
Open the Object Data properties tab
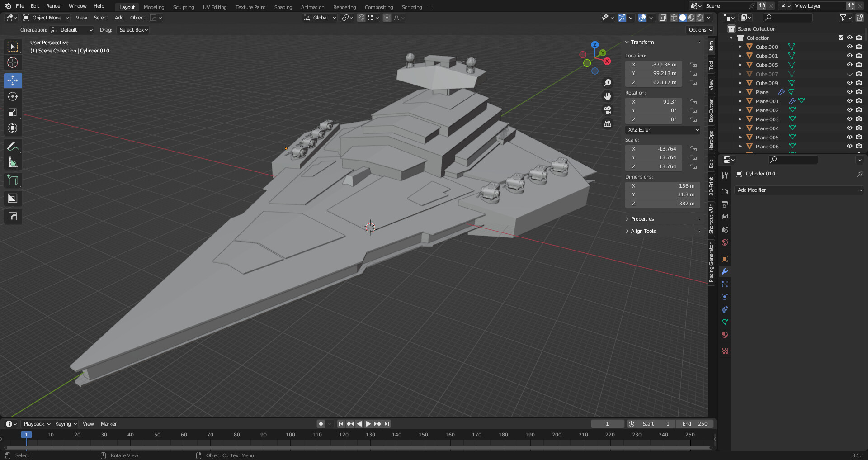click(x=725, y=322)
